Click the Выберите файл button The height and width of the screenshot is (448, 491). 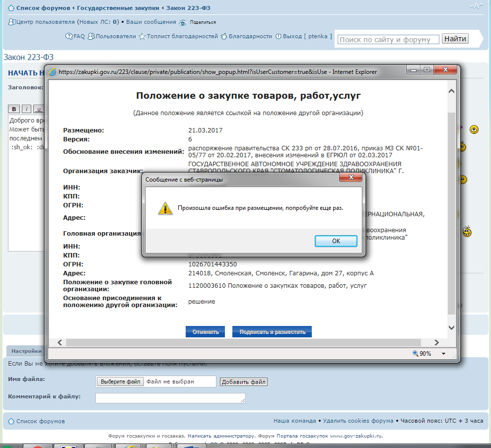120,382
